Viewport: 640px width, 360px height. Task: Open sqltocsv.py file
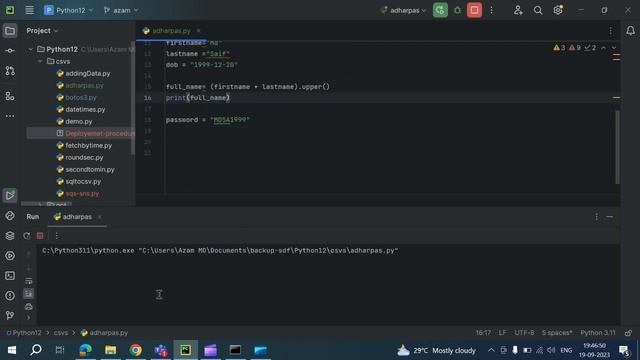79,181
